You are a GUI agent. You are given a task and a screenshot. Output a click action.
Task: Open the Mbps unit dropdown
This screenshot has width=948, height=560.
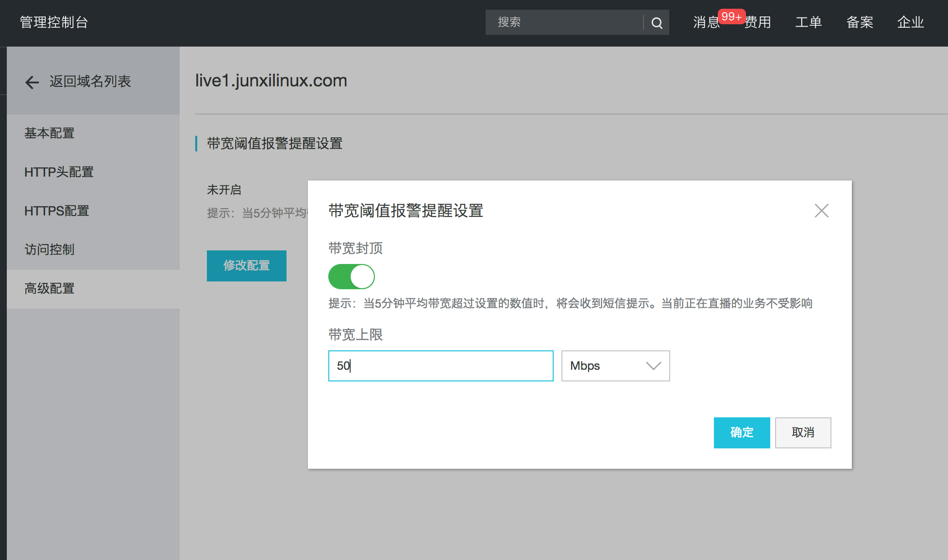615,366
